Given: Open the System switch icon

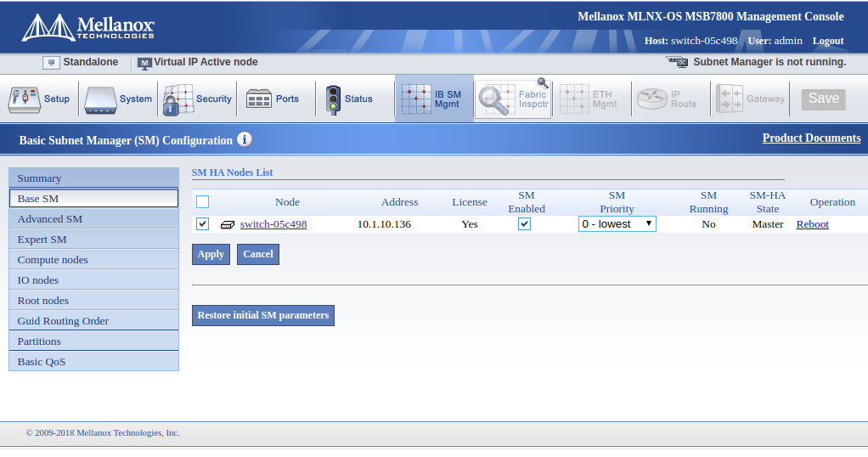Looking at the screenshot, I should coord(100,100).
